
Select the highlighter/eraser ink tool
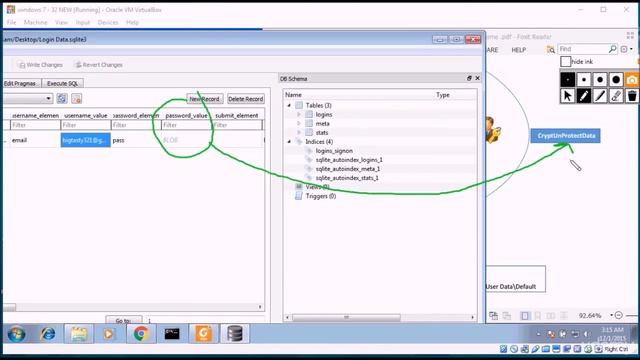(616, 96)
